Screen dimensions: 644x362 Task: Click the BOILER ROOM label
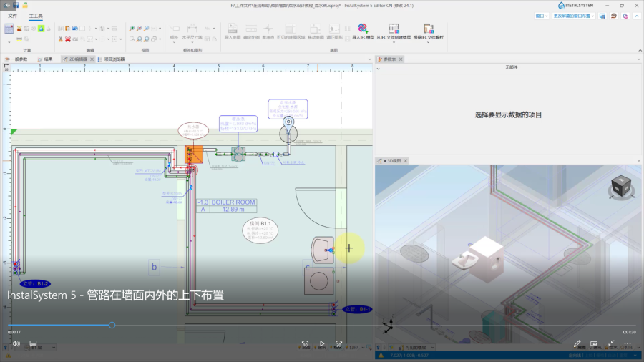[233, 202]
